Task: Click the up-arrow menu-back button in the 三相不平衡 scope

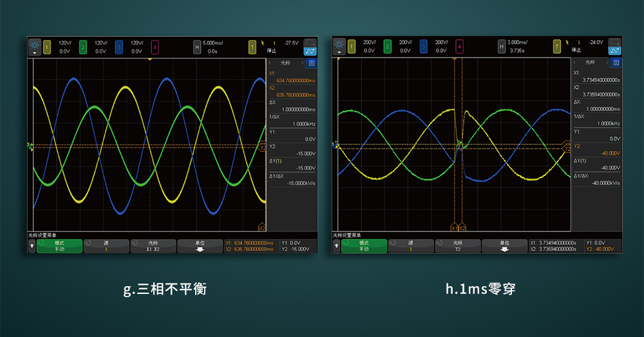Action: click(32, 246)
